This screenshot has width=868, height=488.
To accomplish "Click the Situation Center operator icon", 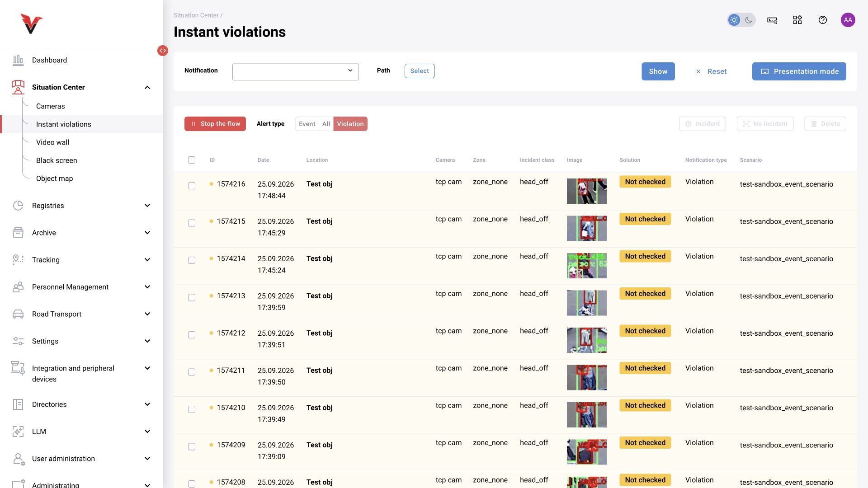I will pos(18,87).
